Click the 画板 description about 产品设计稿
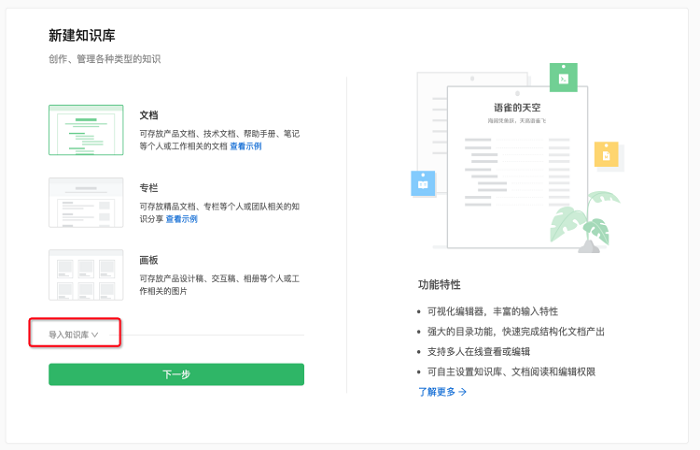The image size is (700, 450). click(x=220, y=285)
